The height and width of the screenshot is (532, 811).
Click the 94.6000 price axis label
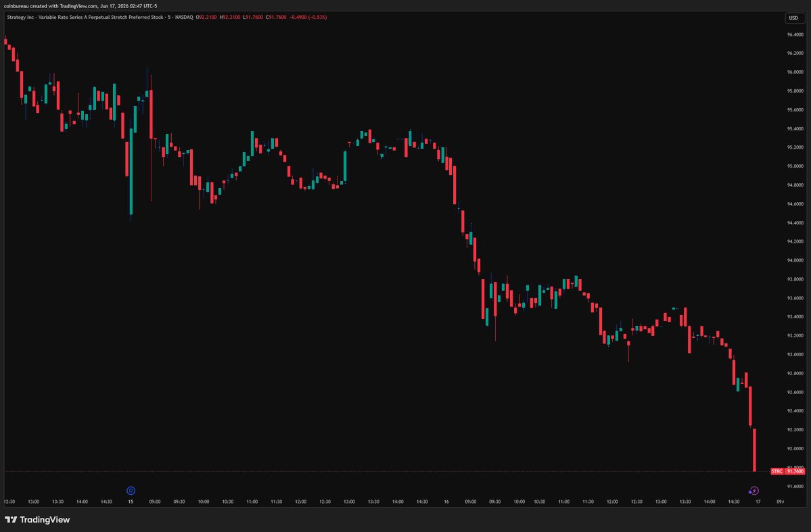click(795, 204)
